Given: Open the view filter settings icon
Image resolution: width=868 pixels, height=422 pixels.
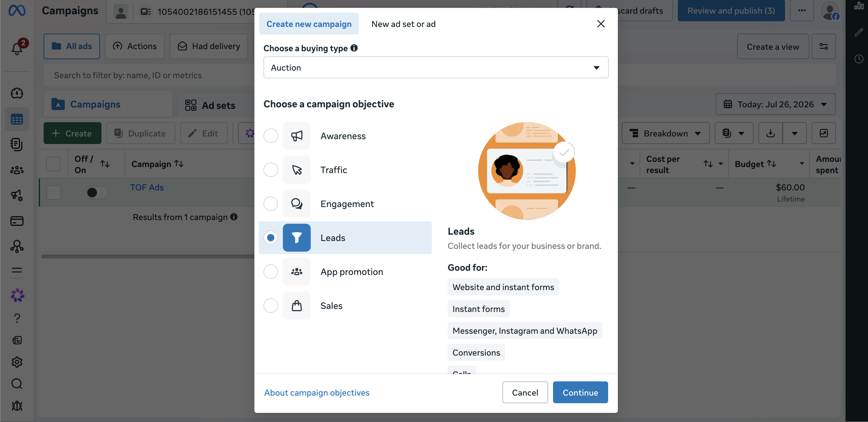Looking at the screenshot, I should click(823, 47).
